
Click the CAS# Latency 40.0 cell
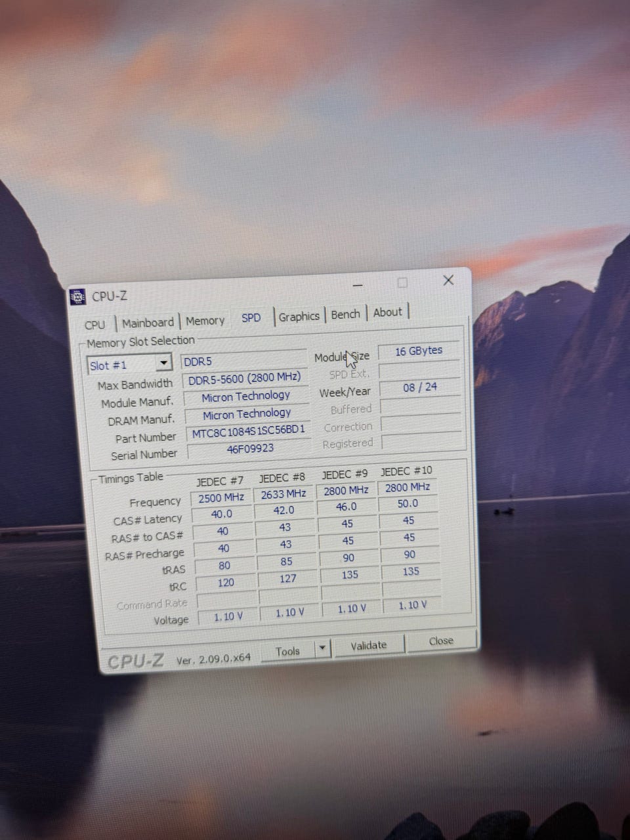point(222,514)
